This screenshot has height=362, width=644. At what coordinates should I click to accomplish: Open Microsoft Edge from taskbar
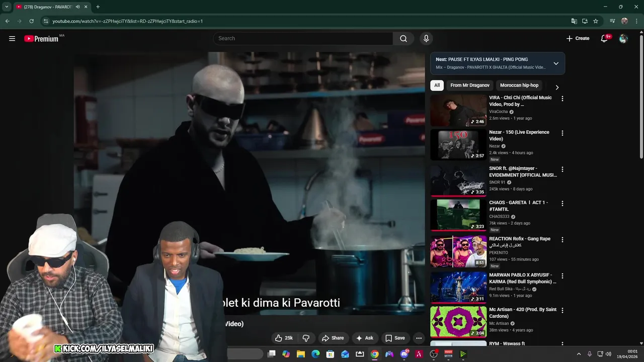click(315, 354)
